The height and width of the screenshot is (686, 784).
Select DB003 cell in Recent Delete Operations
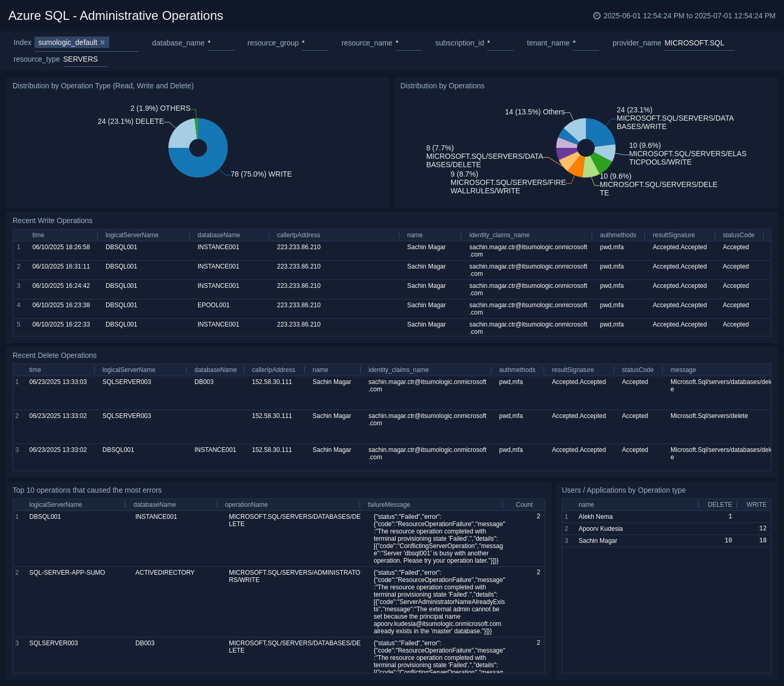point(204,382)
